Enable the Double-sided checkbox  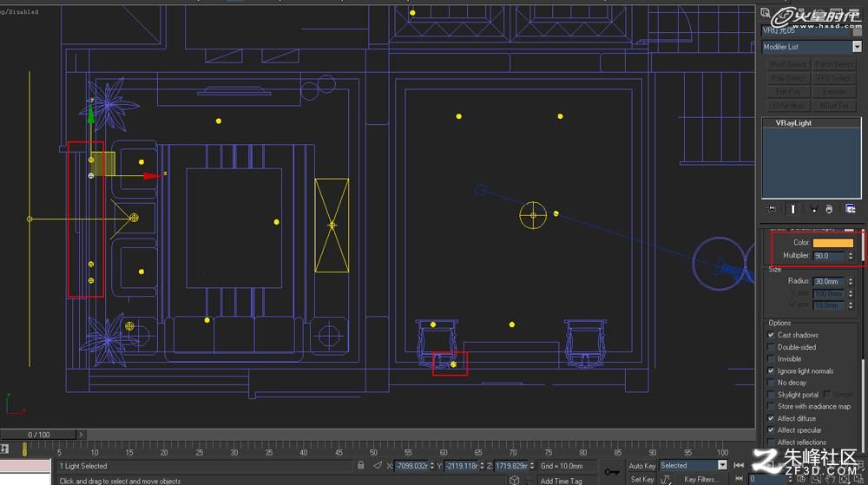[x=771, y=347]
